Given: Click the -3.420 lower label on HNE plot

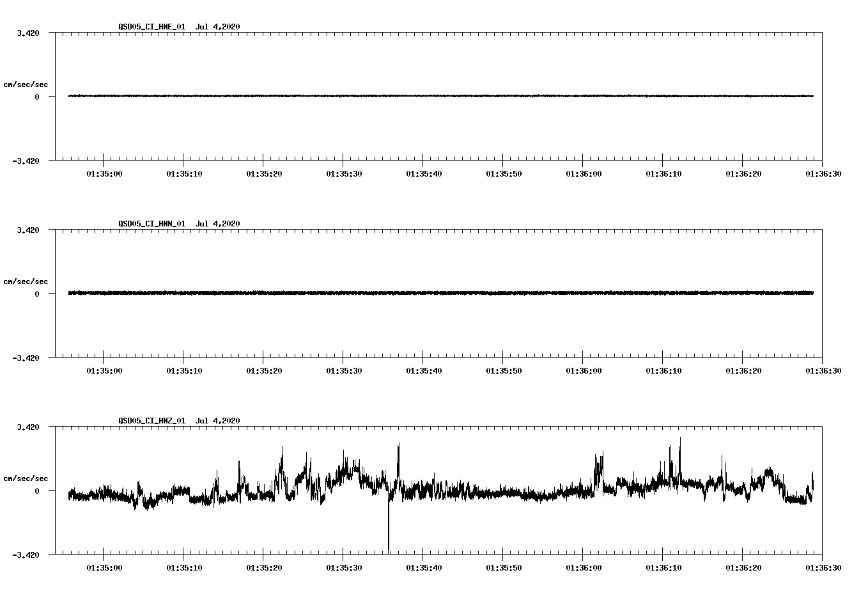Looking at the screenshot, I should 26,161.
